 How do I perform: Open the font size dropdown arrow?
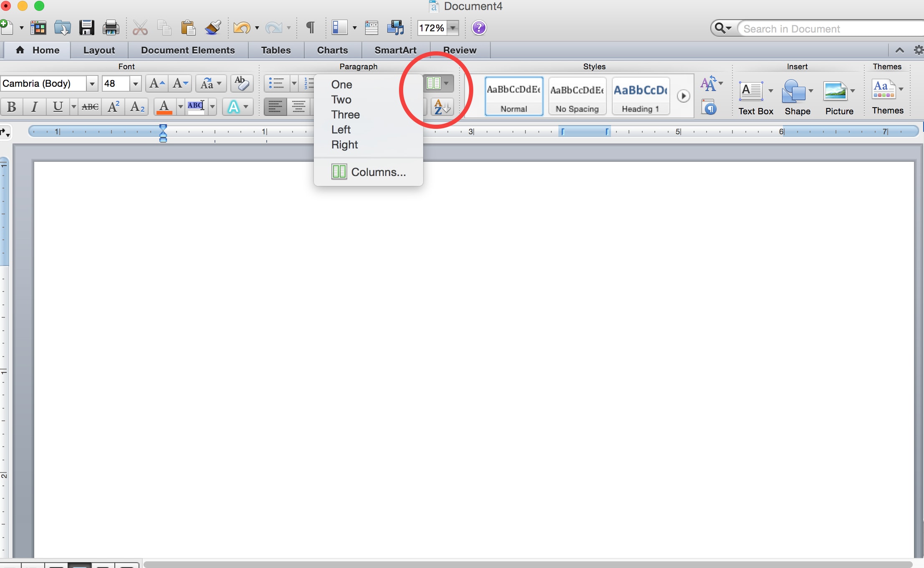[x=135, y=83]
